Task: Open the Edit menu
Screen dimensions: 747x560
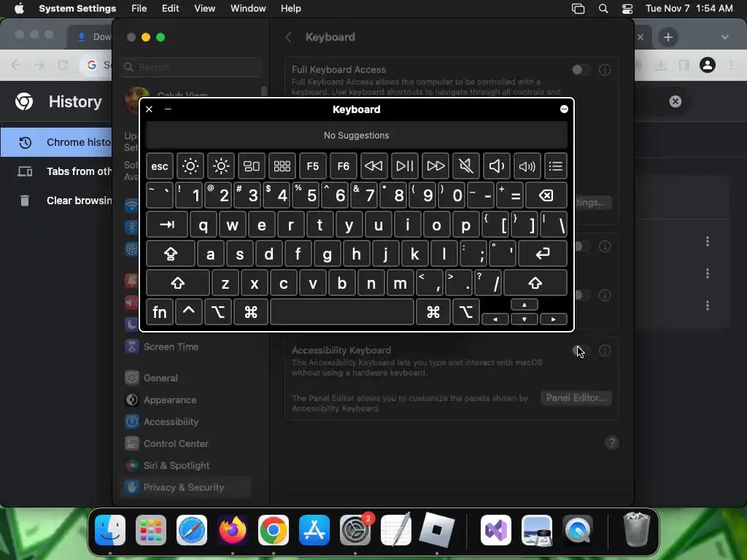Action: pos(170,9)
